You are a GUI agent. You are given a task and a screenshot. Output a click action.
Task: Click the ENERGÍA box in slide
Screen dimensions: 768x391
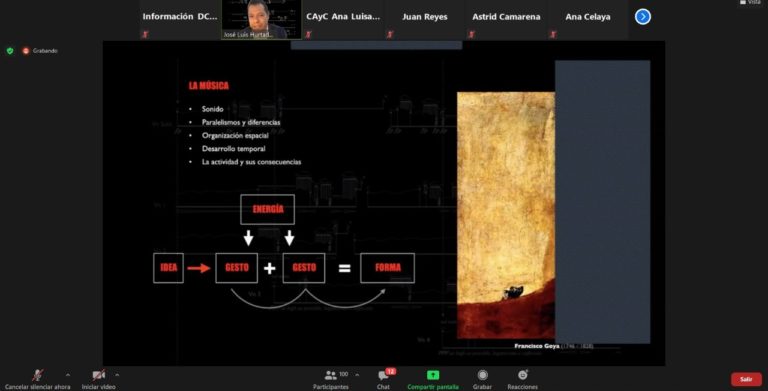pyautogui.click(x=267, y=209)
